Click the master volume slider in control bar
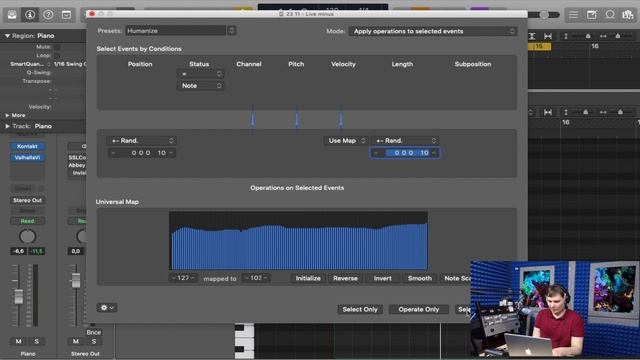The width and height of the screenshot is (640, 360). click(544, 15)
